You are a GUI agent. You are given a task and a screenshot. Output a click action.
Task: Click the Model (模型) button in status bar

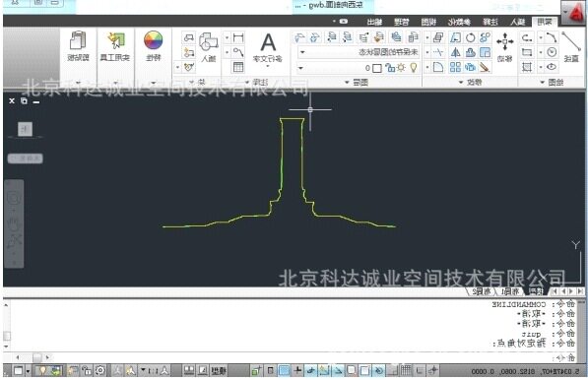tap(219, 370)
